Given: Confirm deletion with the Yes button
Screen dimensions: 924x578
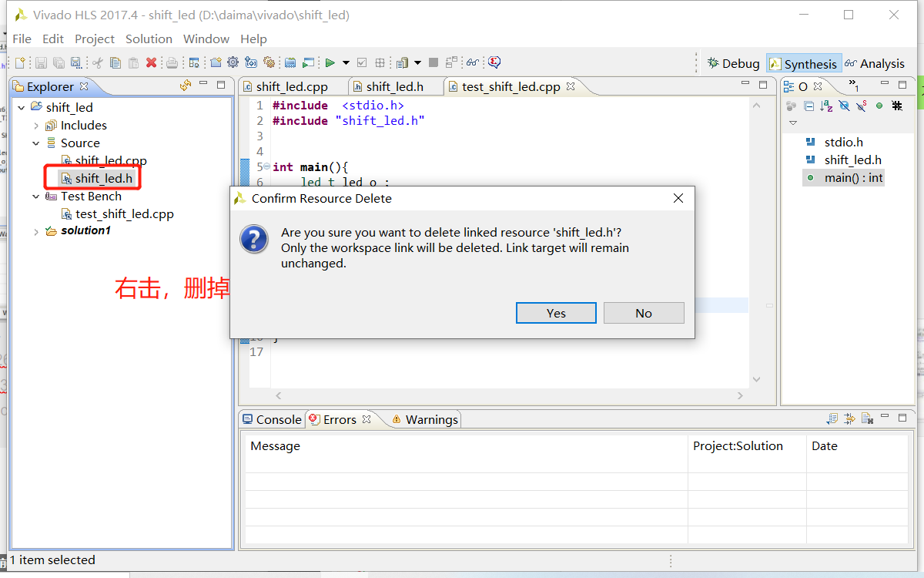Looking at the screenshot, I should (556, 313).
